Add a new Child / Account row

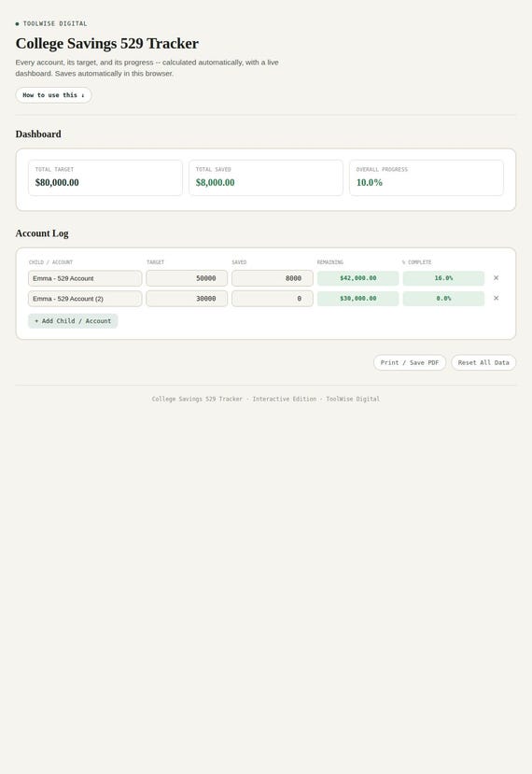(x=73, y=321)
